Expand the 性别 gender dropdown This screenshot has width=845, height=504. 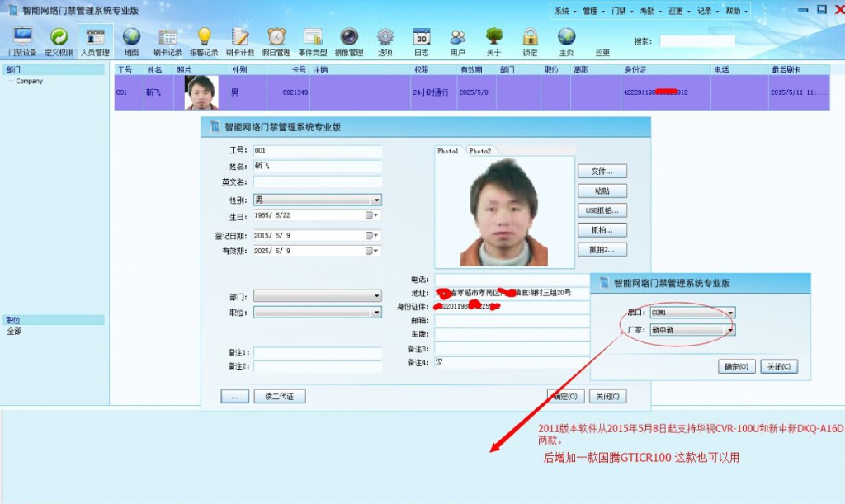pos(376,200)
